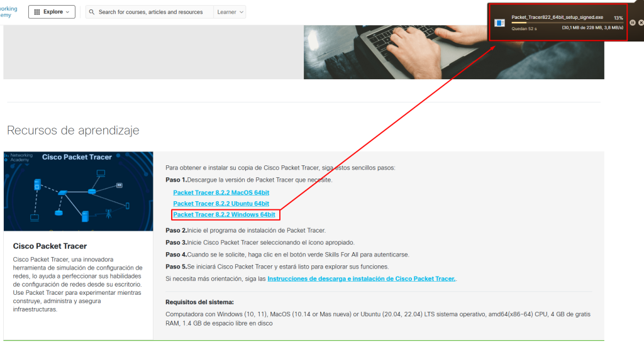The image size is (644, 342).
Task: Download Packet Tracer 8.2.2 Windows 64bit
Action: (224, 215)
